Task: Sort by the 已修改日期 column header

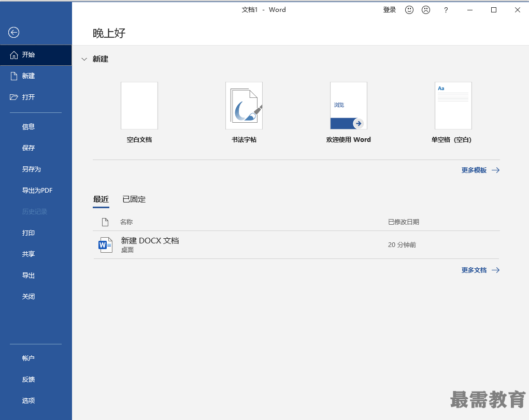Action: pyautogui.click(x=404, y=222)
